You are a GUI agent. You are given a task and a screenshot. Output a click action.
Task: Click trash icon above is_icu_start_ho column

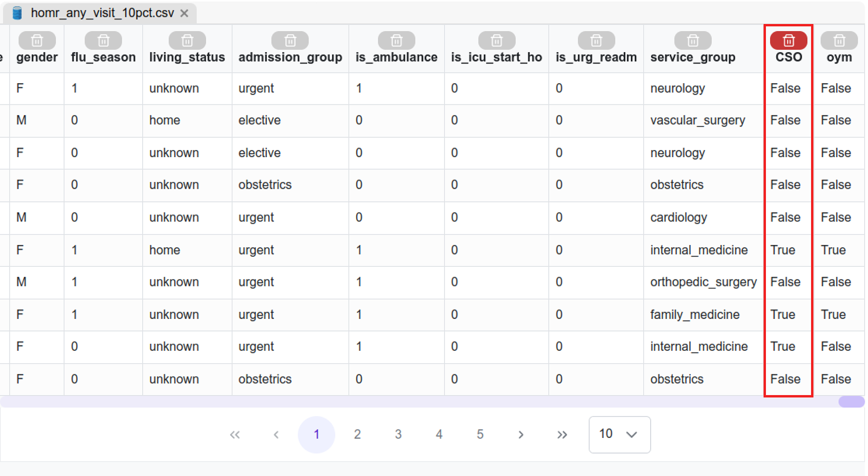(x=496, y=41)
